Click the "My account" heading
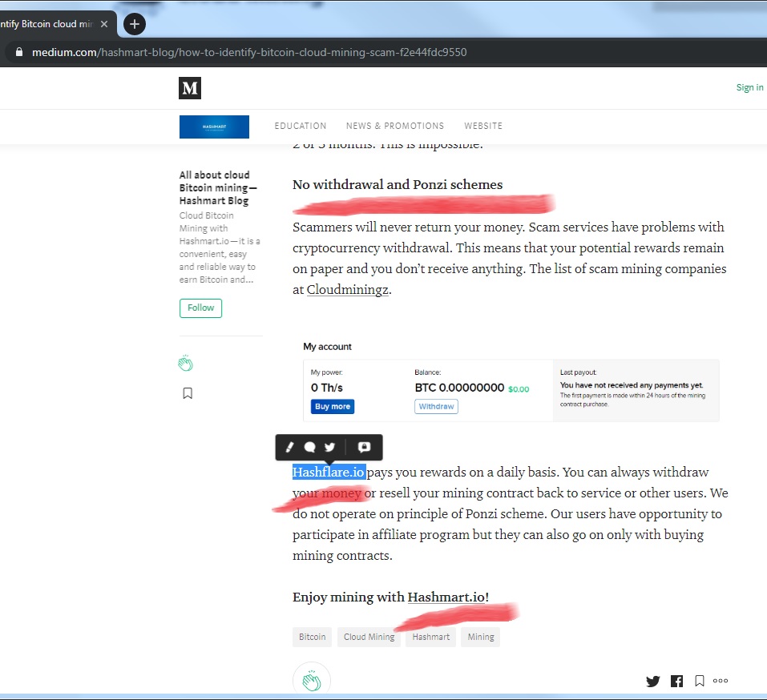This screenshot has width=767, height=700. coord(327,347)
